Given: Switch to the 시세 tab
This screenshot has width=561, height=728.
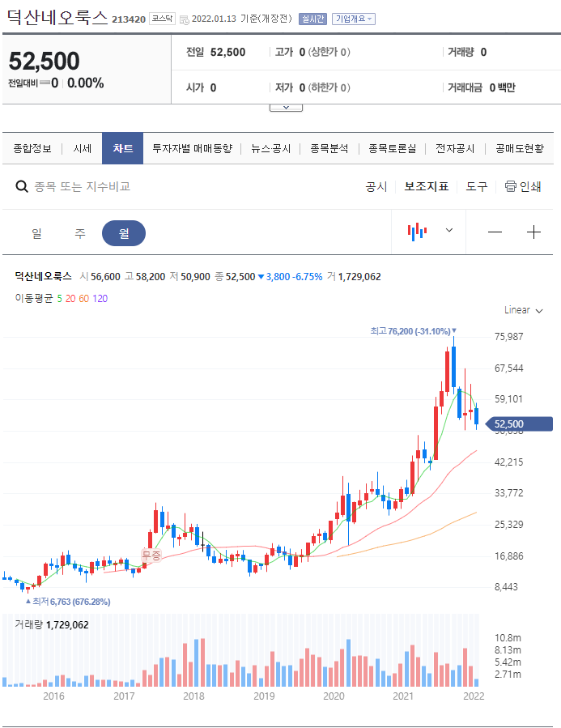Looking at the screenshot, I should (x=82, y=148).
